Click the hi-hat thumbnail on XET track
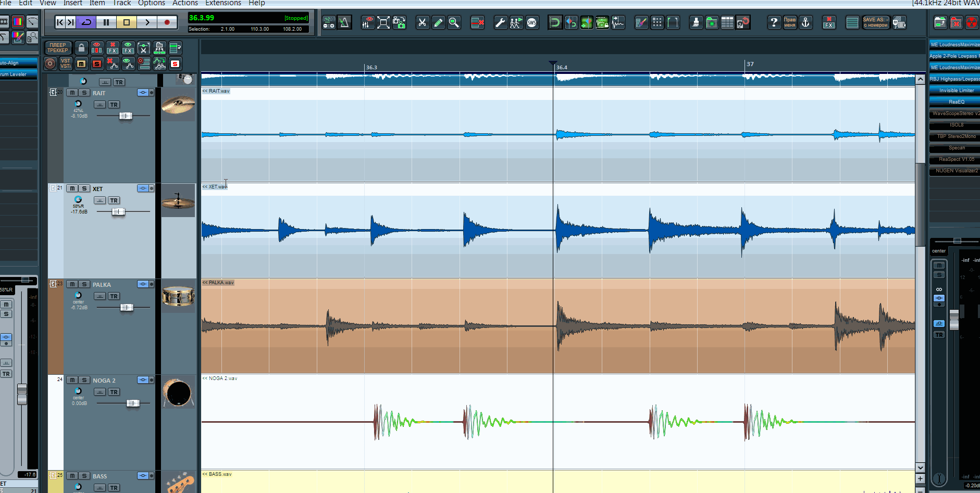Image resolution: width=980 pixels, height=493 pixels. click(x=178, y=200)
